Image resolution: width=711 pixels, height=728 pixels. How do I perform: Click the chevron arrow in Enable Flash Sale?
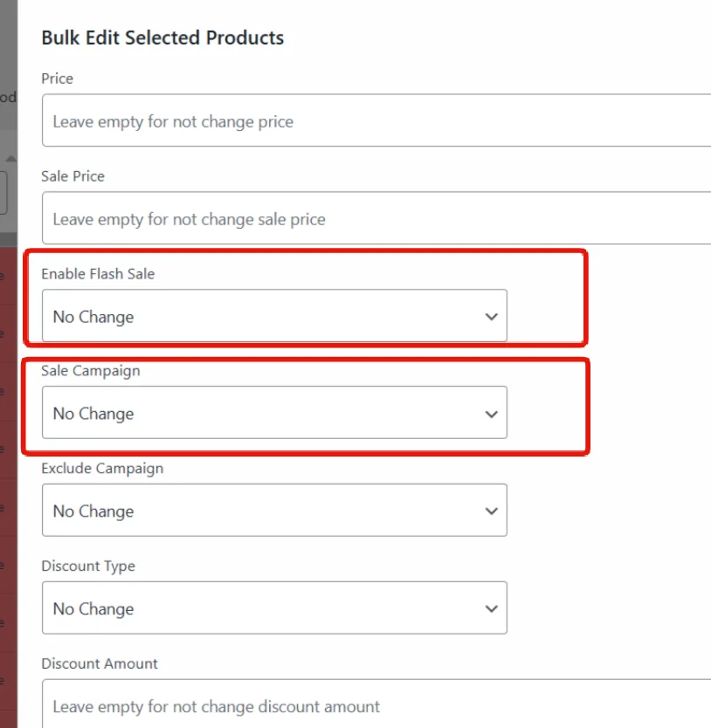pyautogui.click(x=491, y=317)
